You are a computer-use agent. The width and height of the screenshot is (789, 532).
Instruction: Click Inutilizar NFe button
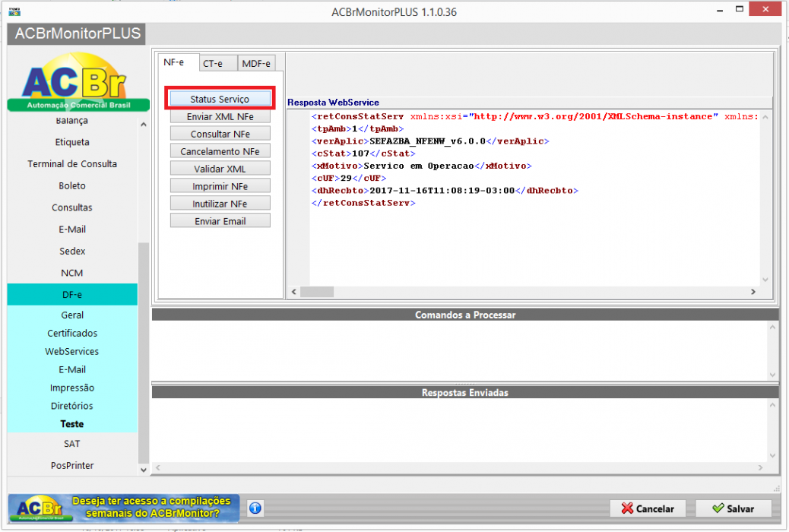coord(220,204)
